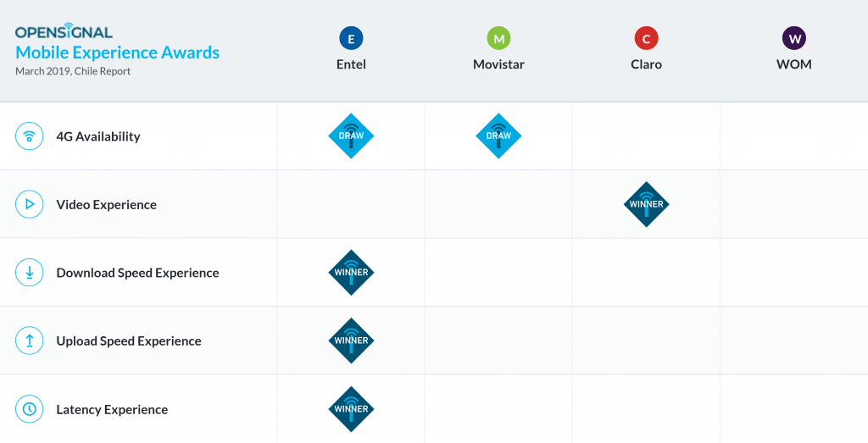Click the Latency Experience clock icon
Viewport: 868px width, 443px height.
click(x=30, y=409)
